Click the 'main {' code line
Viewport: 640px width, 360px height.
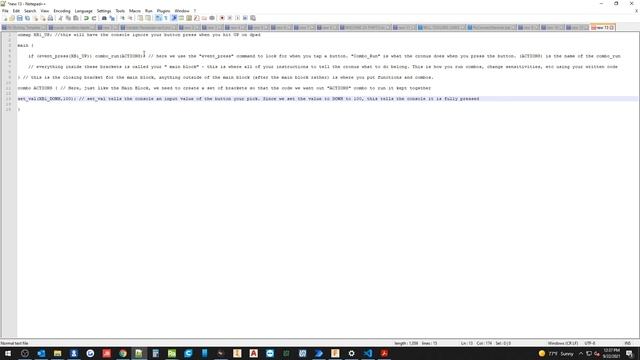(25, 45)
